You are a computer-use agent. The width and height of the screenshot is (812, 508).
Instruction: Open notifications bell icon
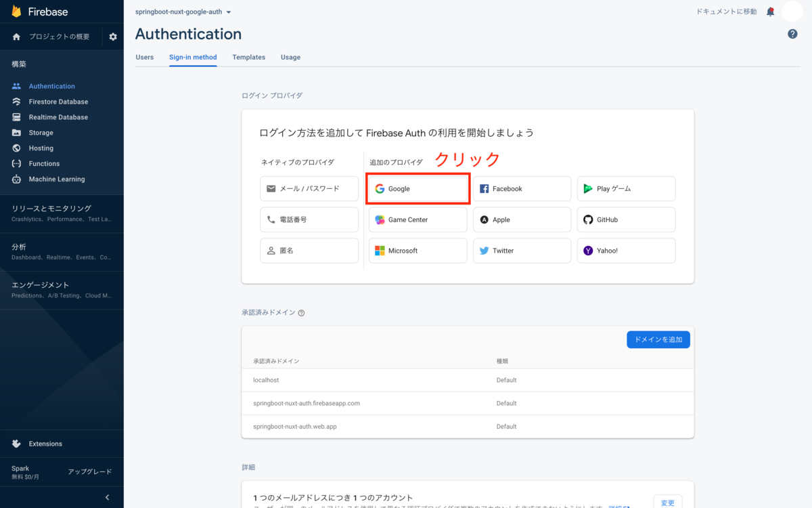770,12
